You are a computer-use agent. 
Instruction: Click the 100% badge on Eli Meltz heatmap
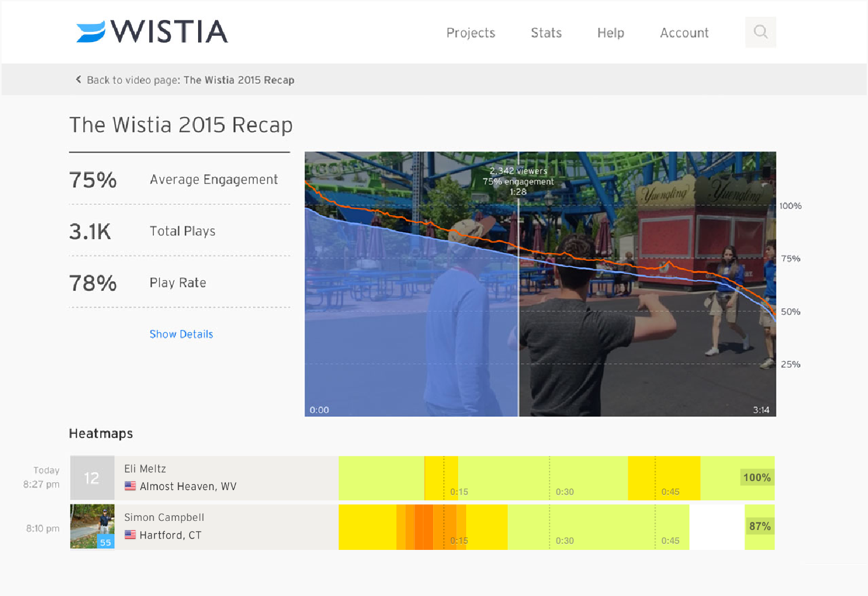(x=756, y=478)
